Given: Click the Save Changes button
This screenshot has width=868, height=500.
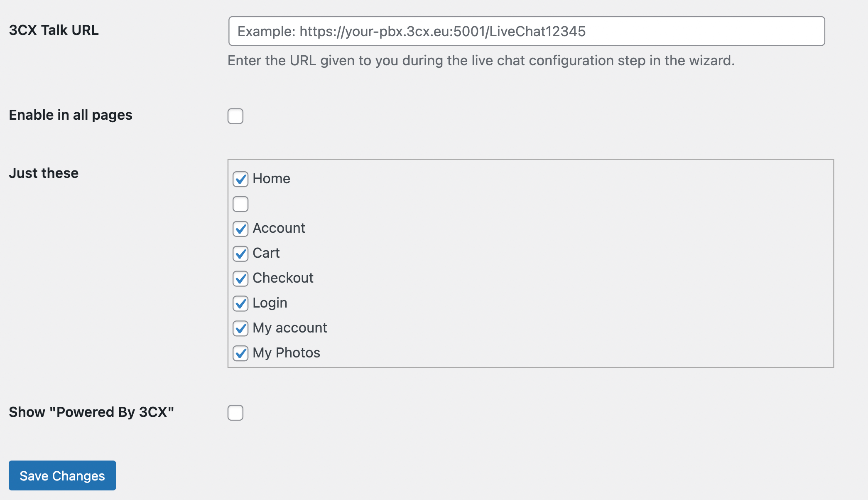Looking at the screenshot, I should [x=62, y=475].
